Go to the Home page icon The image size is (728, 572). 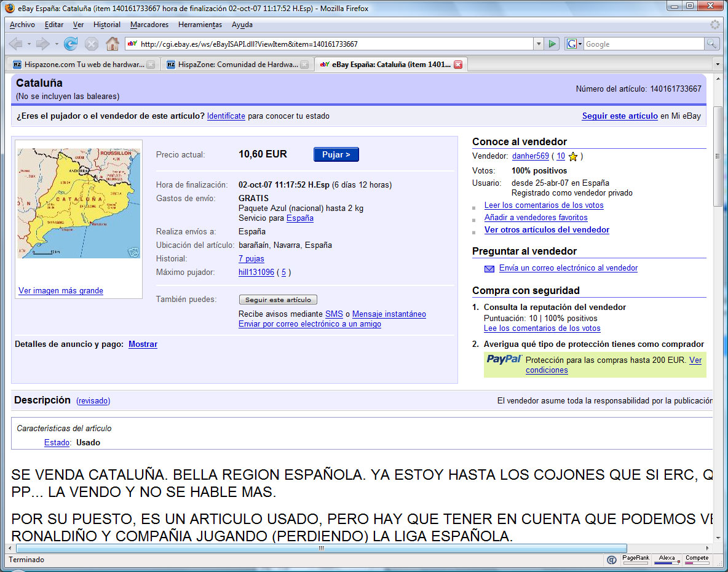(113, 44)
